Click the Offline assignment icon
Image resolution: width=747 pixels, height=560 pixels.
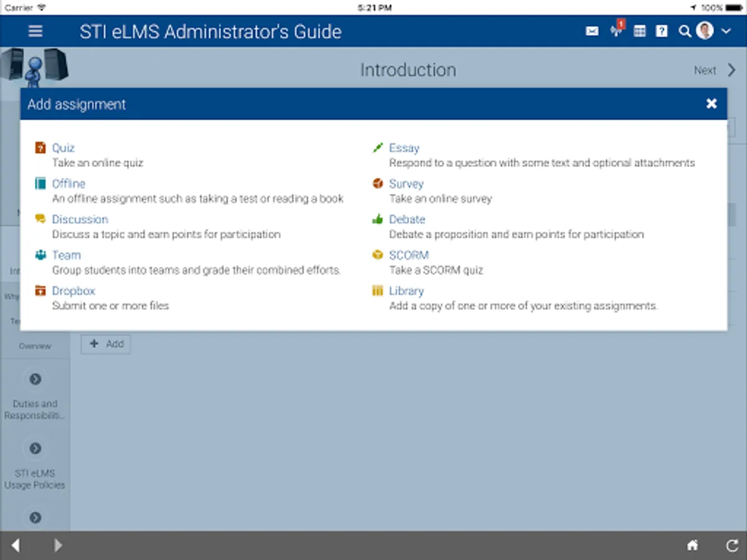(x=40, y=184)
